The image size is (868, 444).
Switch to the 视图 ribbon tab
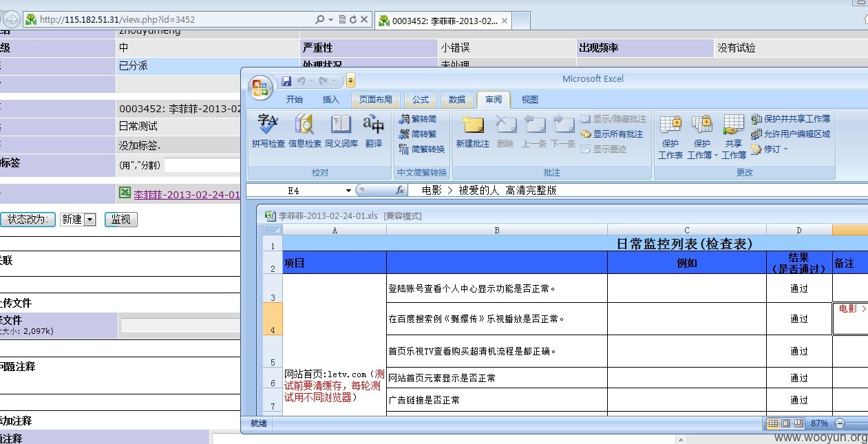530,100
